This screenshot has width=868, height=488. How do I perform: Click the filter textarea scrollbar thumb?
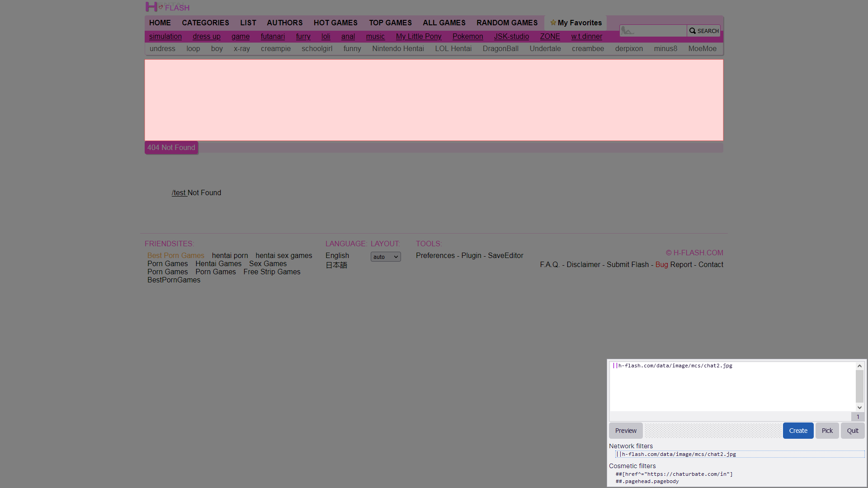click(859, 386)
